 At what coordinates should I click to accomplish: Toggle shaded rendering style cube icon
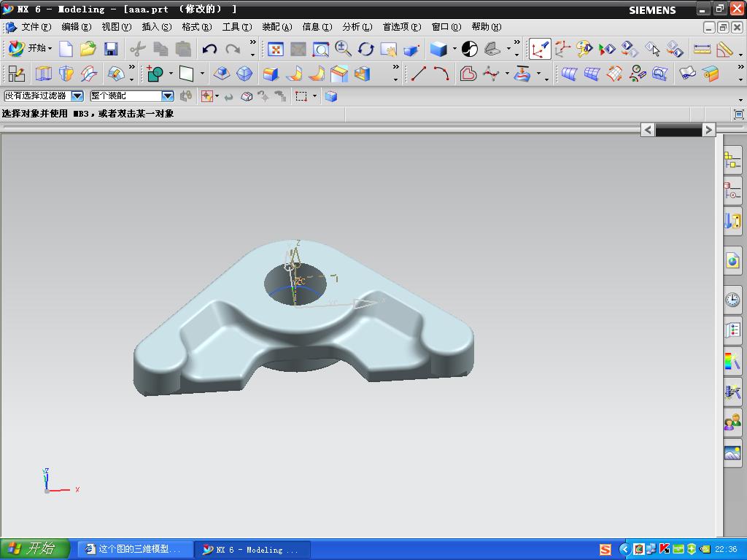point(438,49)
